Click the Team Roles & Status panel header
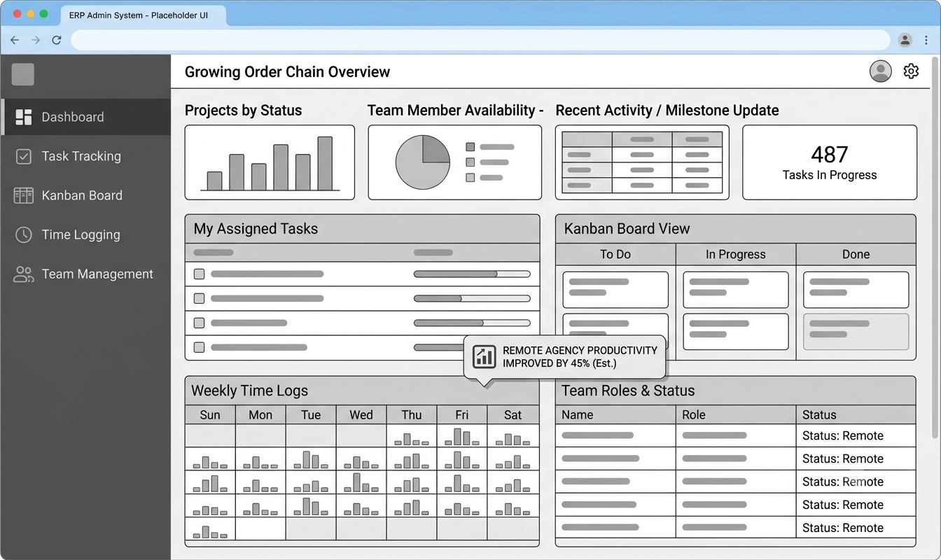Screen dimensions: 941x560 pos(735,391)
